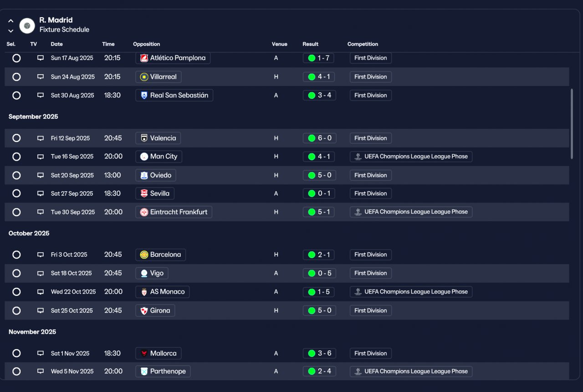
Task: Click the R. Madrid club badge icon
Action: pos(27,25)
